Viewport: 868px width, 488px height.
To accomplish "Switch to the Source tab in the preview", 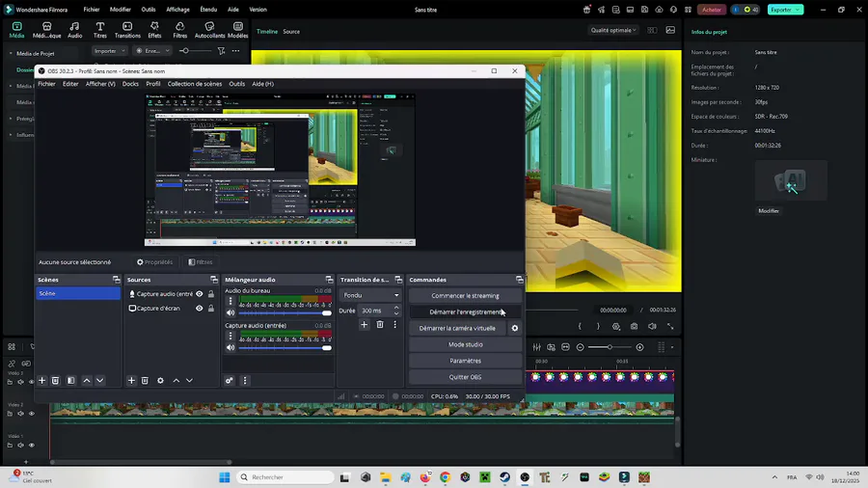I will point(290,32).
